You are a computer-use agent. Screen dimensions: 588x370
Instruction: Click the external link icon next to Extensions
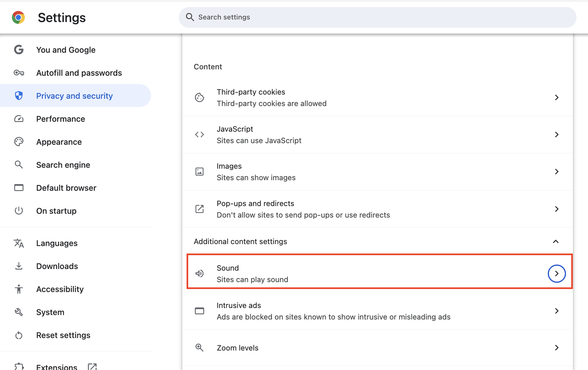(92, 367)
